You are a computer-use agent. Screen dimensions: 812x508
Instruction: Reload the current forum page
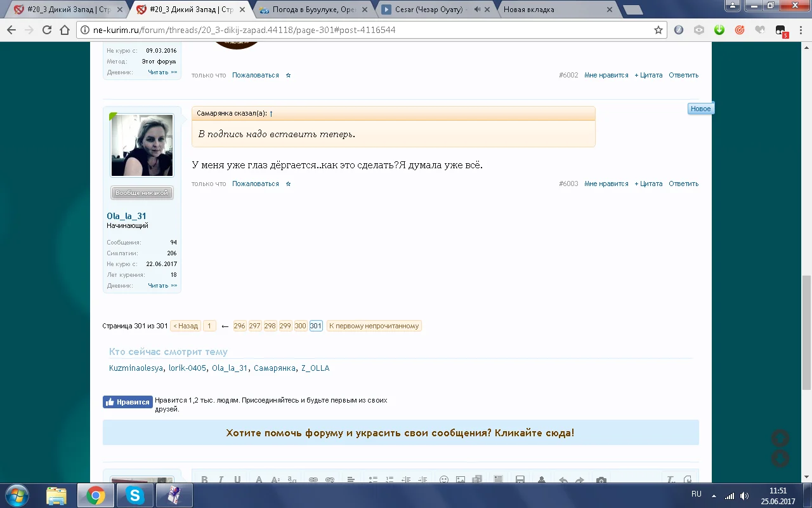[x=46, y=30]
